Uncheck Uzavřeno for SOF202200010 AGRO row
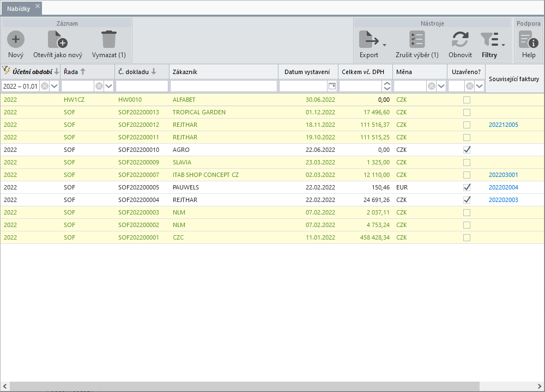 [467, 150]
